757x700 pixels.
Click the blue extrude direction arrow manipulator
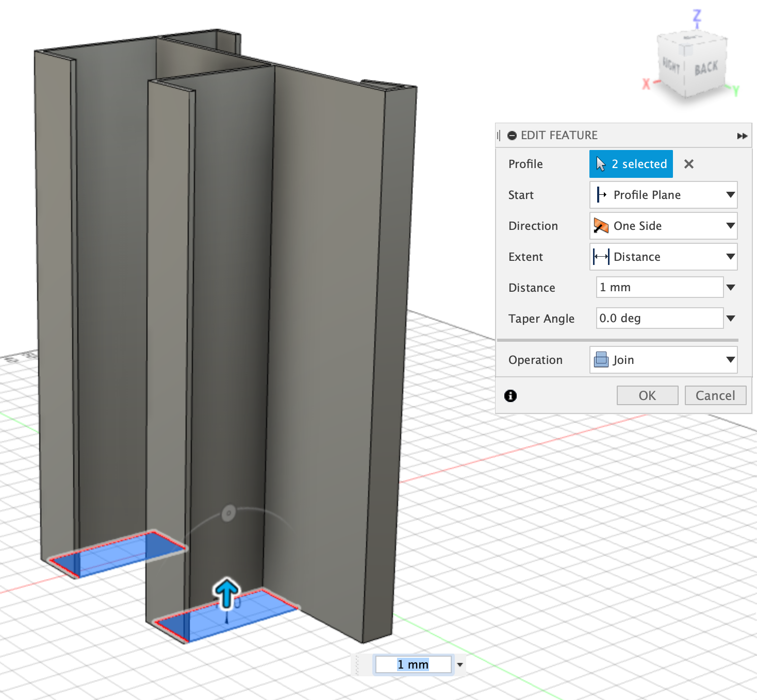click(226, 593)
